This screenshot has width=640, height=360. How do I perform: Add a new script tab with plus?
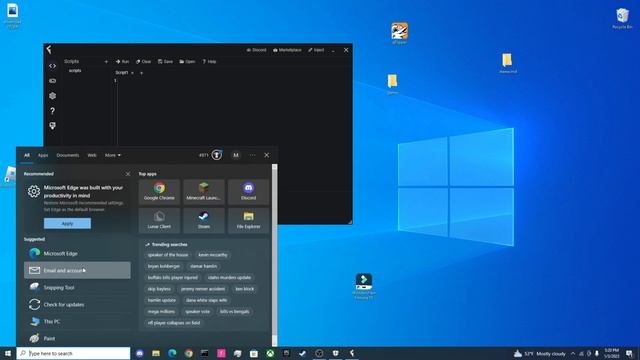click(x=142, y=73)
